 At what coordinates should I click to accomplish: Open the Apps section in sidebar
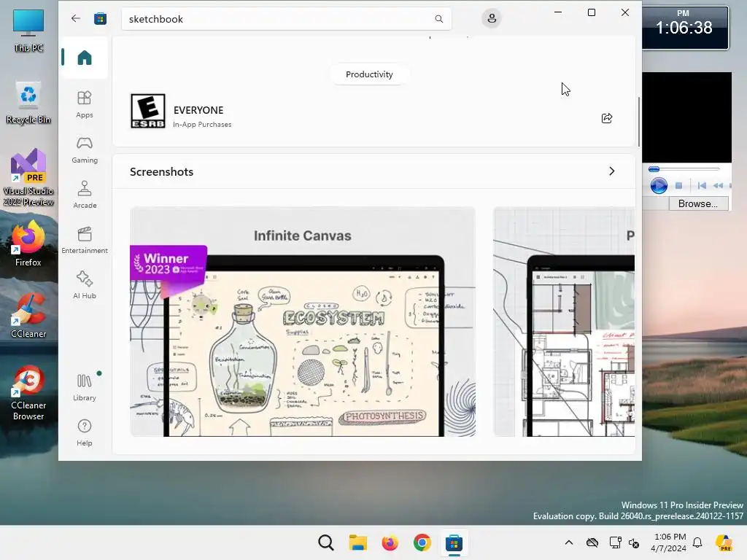[85, 104]
